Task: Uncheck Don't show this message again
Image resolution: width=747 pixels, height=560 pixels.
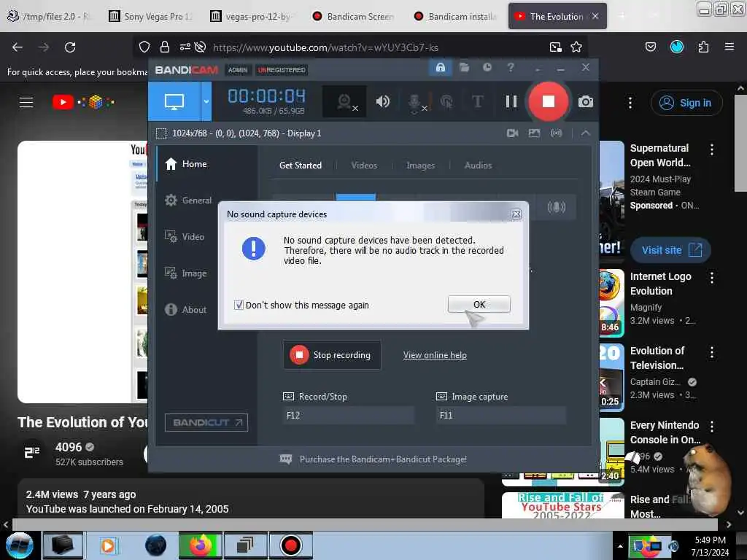Action: 239,306
